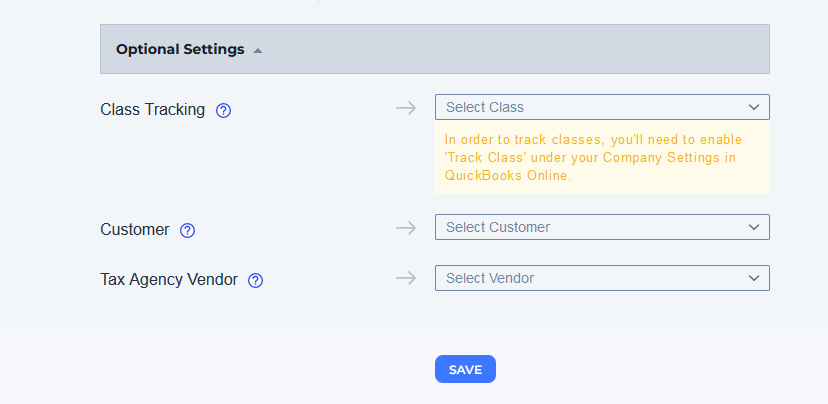Click the yellow Track Class notice message
Image resolution: width=828 pixels, height=404 pixels.
pyautogui.click(x=602, y=157)
